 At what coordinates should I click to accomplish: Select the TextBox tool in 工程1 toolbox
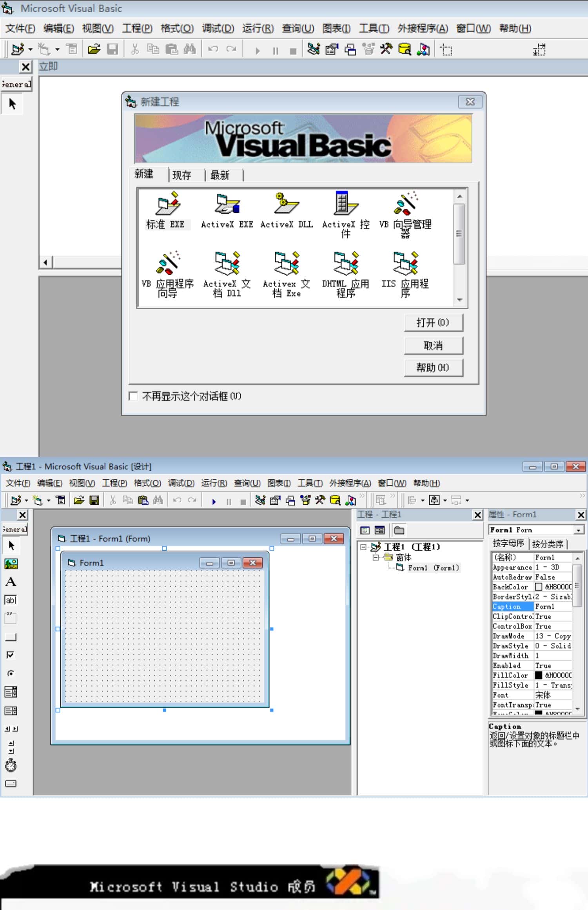[x=11, y=600]
